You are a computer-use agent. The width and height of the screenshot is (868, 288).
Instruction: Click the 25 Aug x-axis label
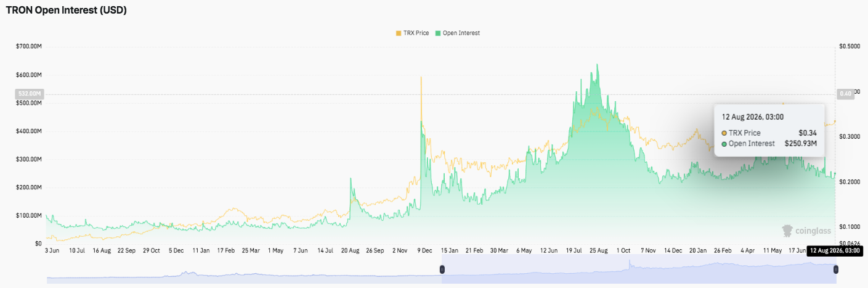pos(599,251)
